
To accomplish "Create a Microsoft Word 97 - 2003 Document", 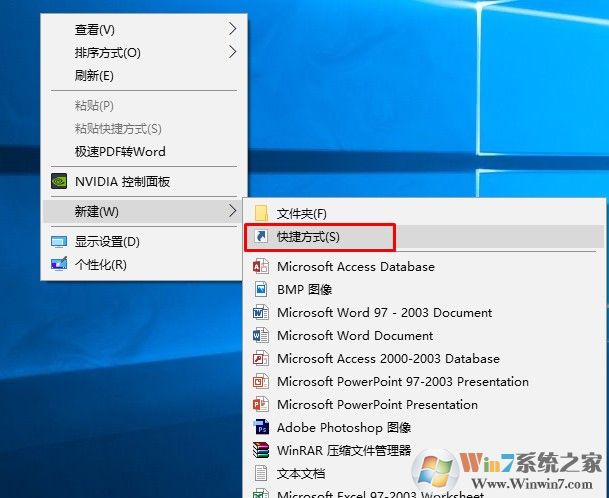I will 424,312.
